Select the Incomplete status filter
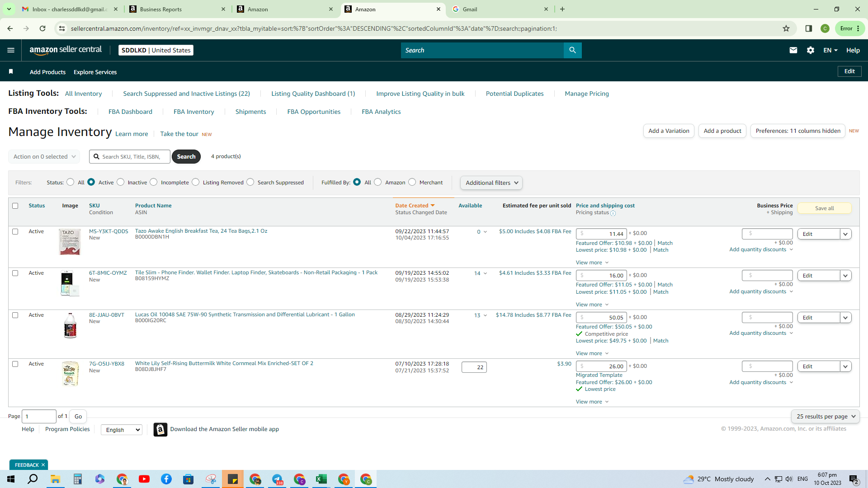868x488 pixels. (154, 182)
